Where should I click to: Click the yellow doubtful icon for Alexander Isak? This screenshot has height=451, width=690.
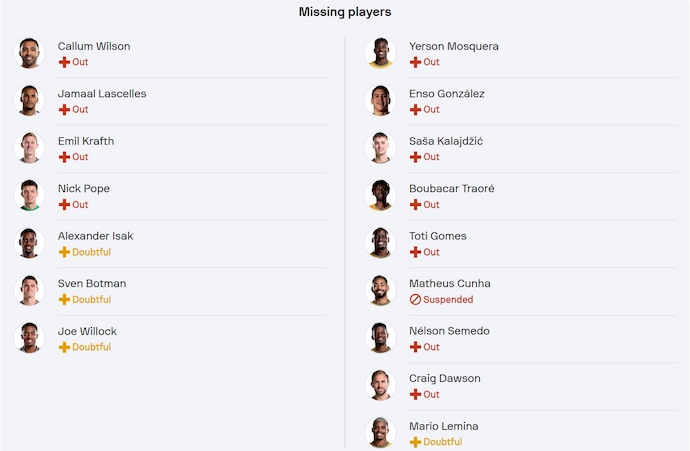[x=64, y=252]
